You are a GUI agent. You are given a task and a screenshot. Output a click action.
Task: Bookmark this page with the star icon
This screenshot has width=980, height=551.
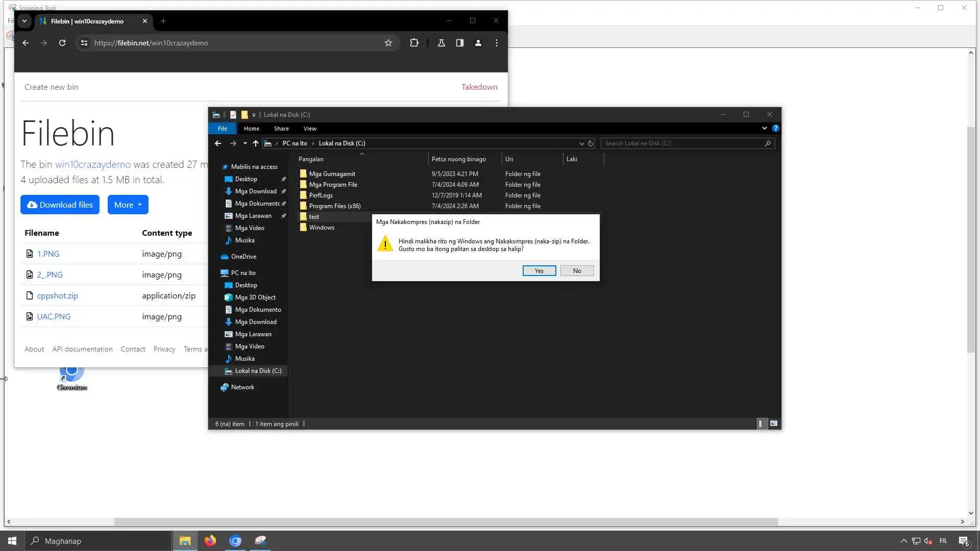point(388,43)
